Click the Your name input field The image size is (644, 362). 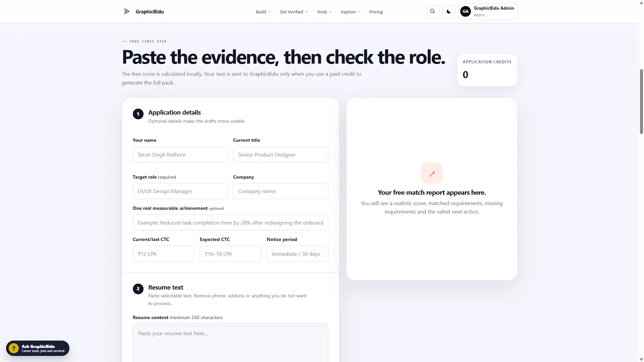pyautogui.click(x=180, y=154)
